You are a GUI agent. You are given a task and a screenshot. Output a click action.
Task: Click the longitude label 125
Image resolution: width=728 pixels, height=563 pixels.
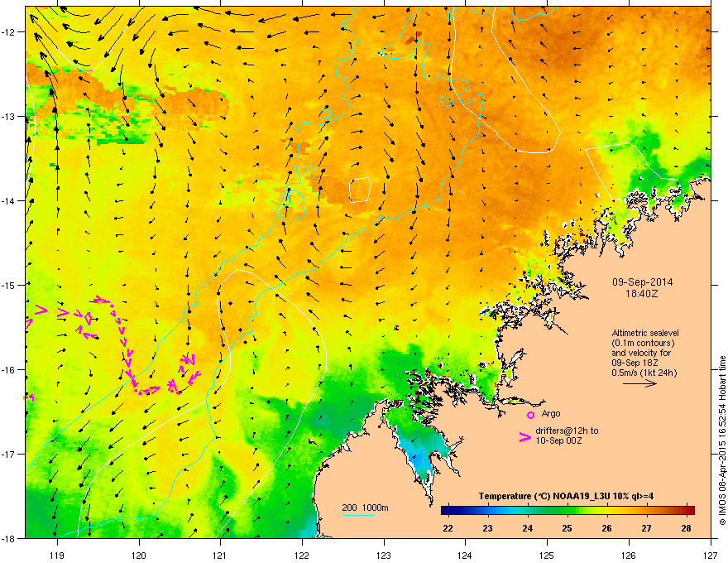(547, 555)
